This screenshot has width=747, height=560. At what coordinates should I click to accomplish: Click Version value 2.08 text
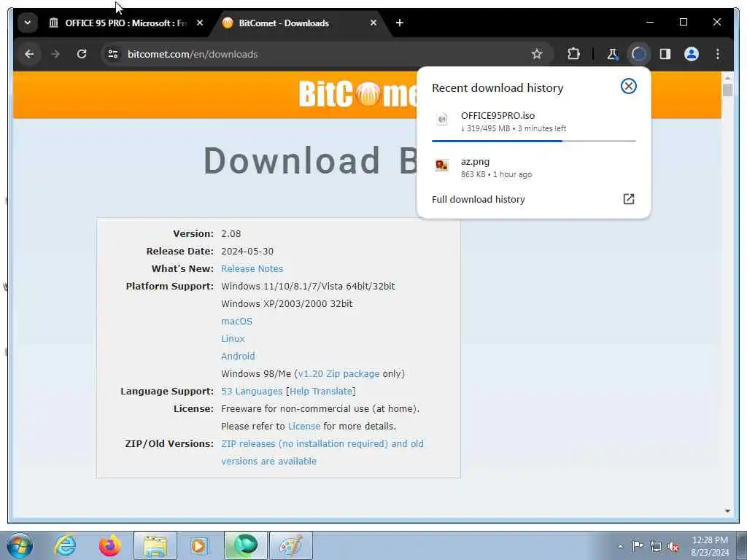[x=231, y=234]
